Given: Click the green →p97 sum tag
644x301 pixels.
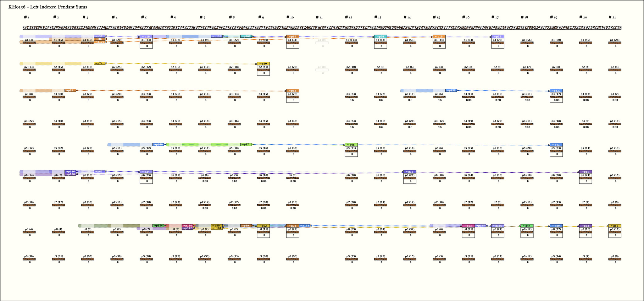Looking at the screenshot, I should [246, 145].
